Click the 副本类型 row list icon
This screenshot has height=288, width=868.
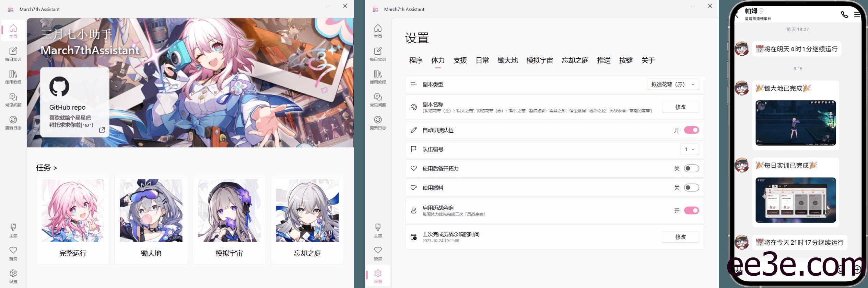point(413,84)
